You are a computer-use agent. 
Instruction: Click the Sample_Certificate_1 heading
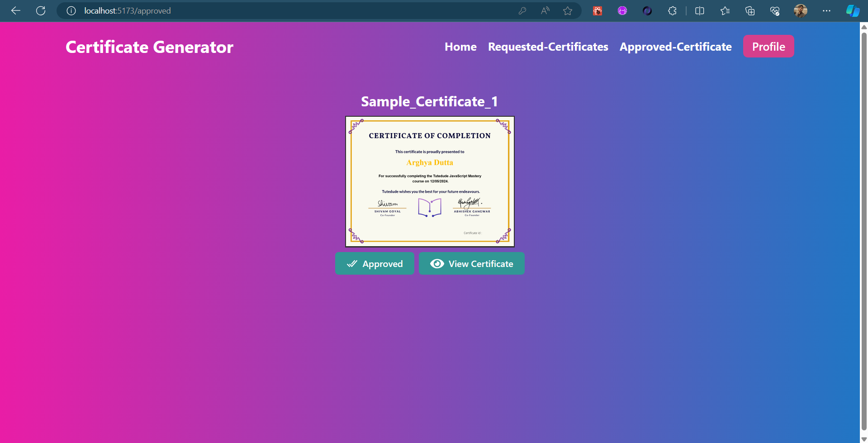click(x=429, y=102)
